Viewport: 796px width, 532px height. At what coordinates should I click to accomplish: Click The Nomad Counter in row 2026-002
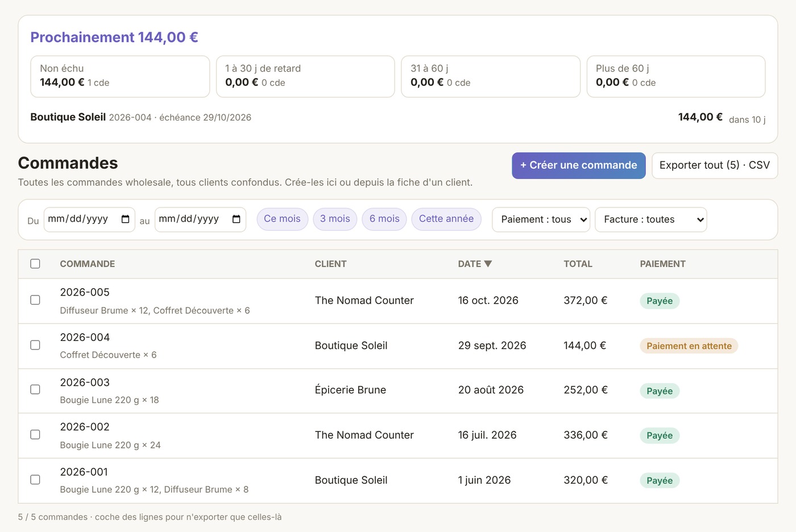364,435
